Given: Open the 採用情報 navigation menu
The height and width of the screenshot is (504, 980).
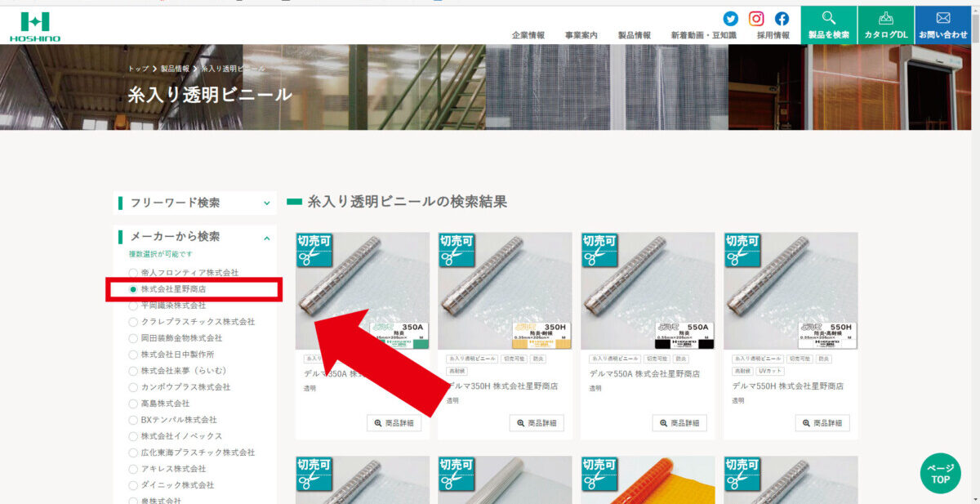Looking at the screenshot, I should (x=773, y=35).
